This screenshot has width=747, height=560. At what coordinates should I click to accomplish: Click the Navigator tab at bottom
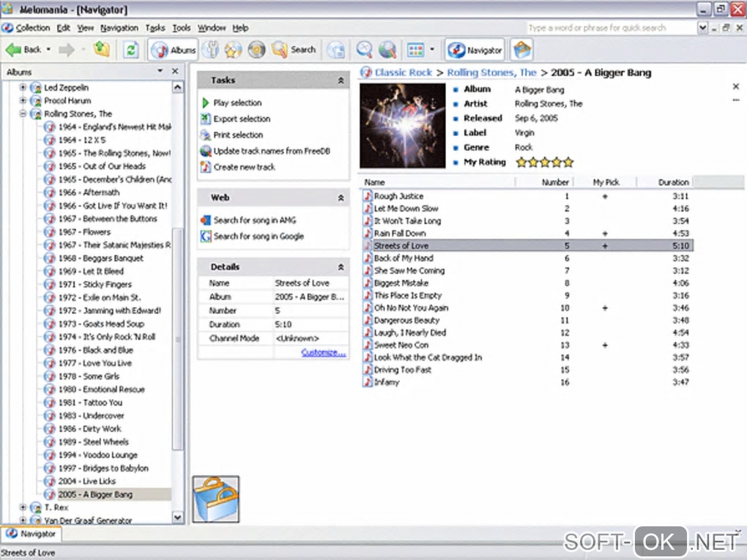[x=31, y=534]
